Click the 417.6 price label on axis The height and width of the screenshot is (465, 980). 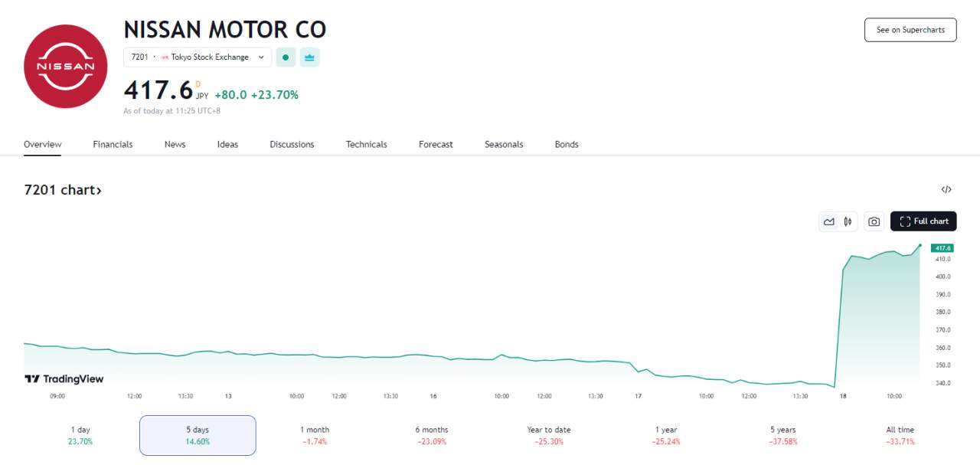coord(942,248)
